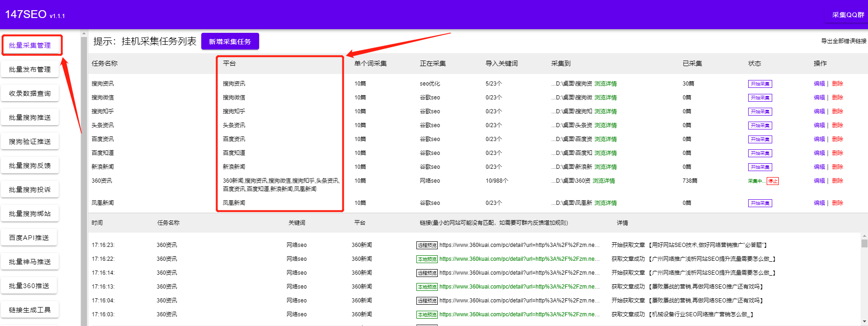Edit the 搜狗资讯 task
Image resolution: width=868 pixels, height=326 pixels.
coord(819,84)
